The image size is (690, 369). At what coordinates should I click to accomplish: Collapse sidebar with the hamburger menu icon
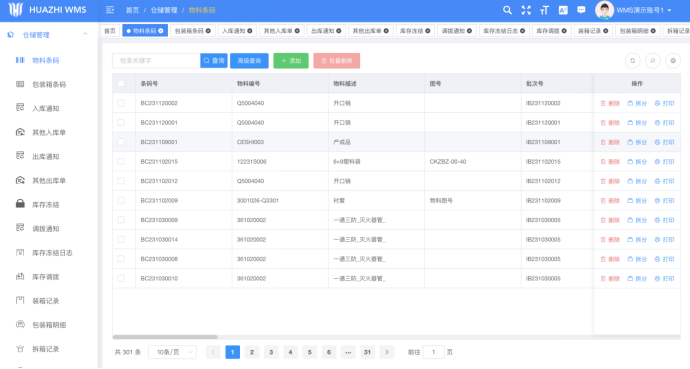110,10
